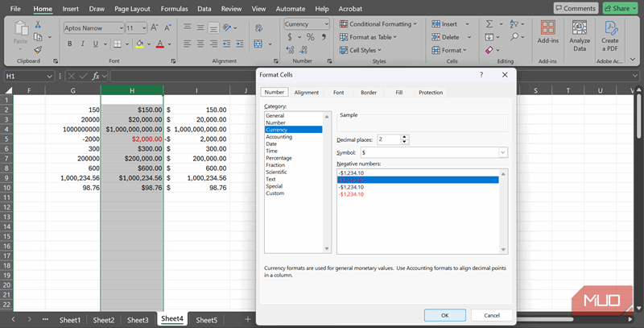Collapse the ribbon with the chevron arrow
Image resolution: width=644 pixels, height=328 pixels.
[x=633, y=60]
